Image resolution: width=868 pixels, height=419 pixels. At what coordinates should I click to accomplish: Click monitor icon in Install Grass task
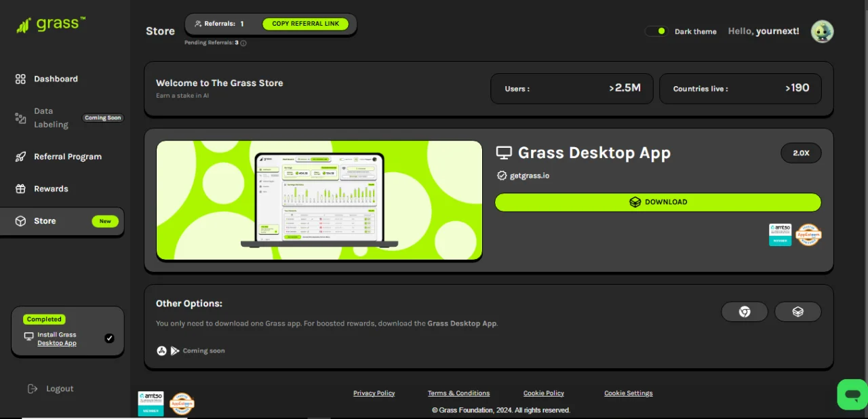[28, 336]
